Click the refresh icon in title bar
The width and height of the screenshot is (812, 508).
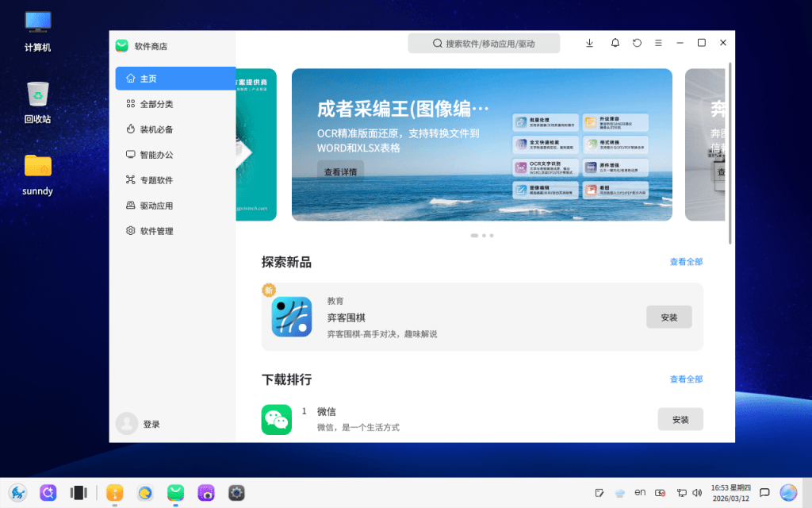coord(637,43)
